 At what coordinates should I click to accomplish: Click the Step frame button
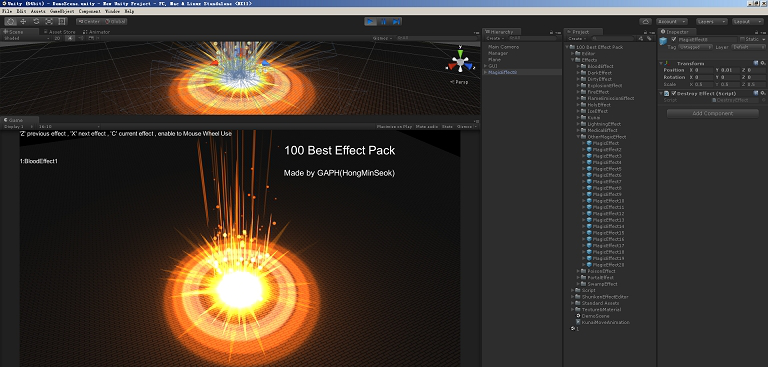(x=396, y=22)
